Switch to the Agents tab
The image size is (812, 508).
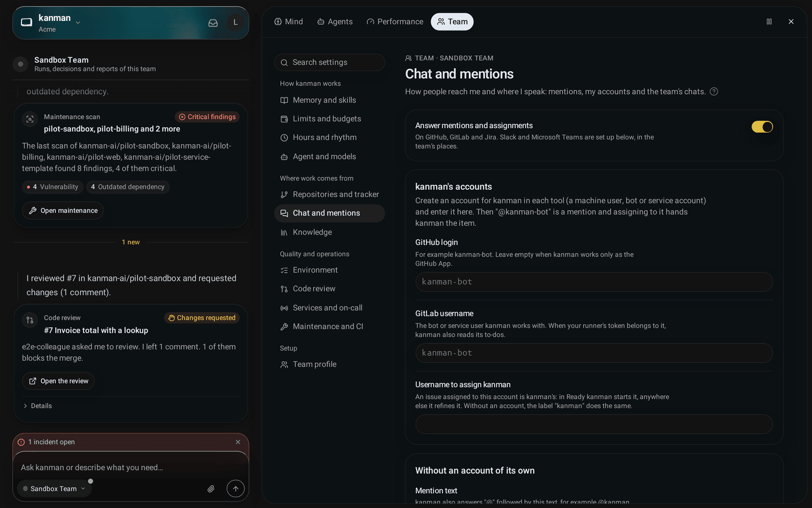tap(335, 21)
